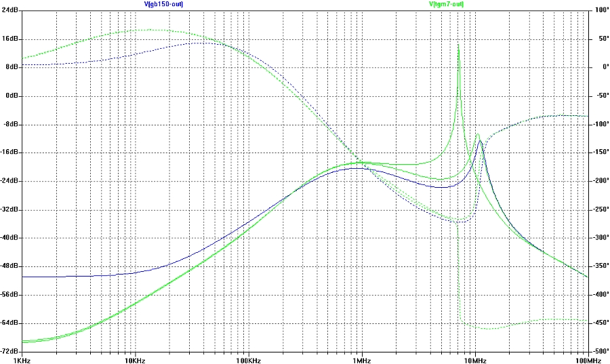Click the -50° phase axis label
Screen dimensions: 610x364
[x=603, y=96]
